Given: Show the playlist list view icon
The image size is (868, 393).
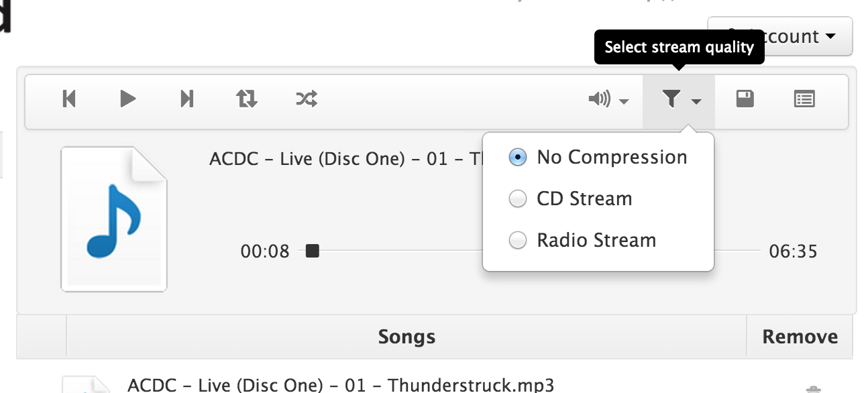Looking at the screenshot, I should click(804, 99).
